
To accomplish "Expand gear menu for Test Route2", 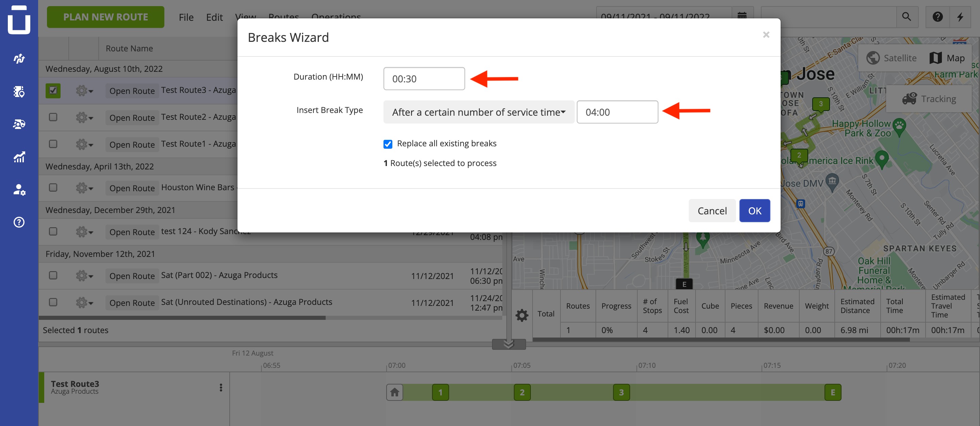I will 84,117.
